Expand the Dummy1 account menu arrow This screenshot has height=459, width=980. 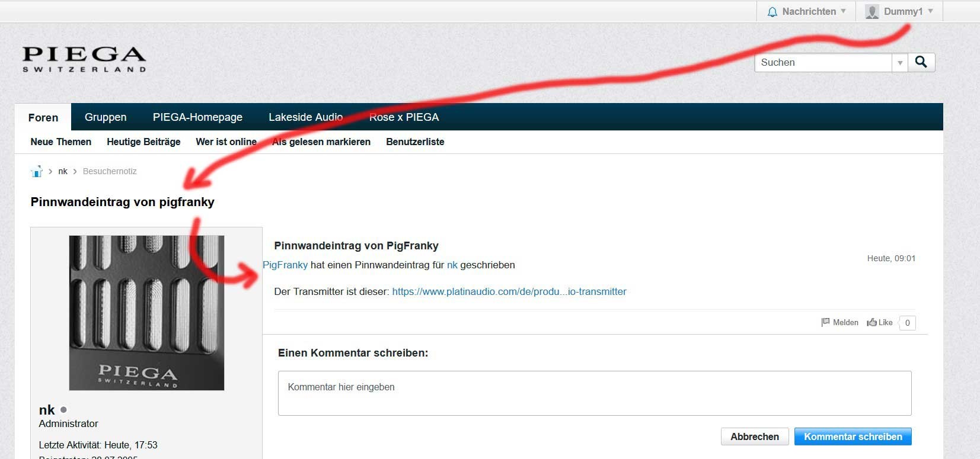[x=930, y=11]
